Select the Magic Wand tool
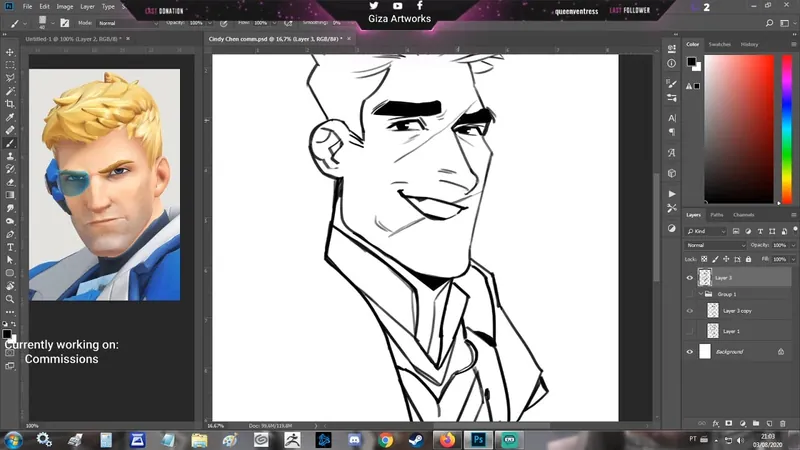800x450 pixels. click(x=10, y=91)
